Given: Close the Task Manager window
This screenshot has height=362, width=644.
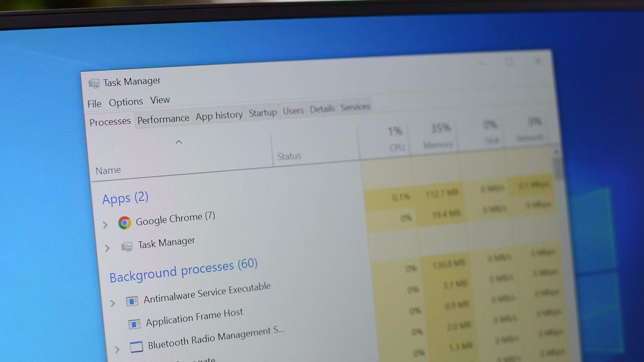Looking at the screenshot, I should point(538,61).
